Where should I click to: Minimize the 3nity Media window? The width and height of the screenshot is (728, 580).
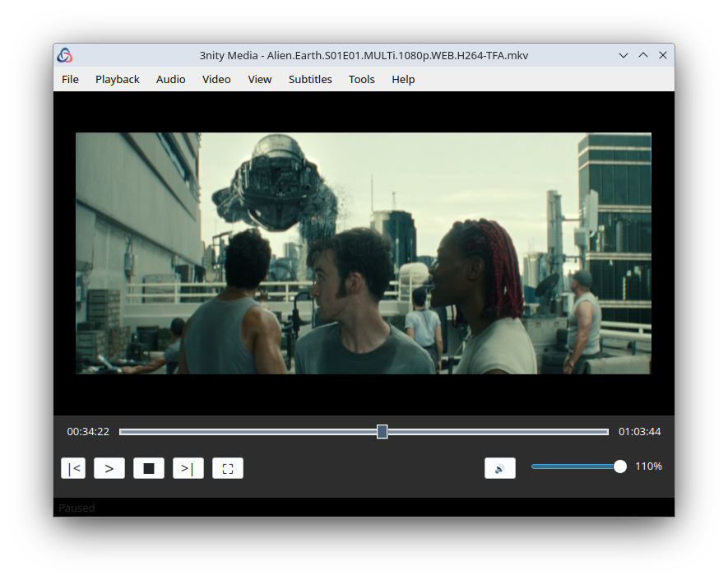point(624,55)
